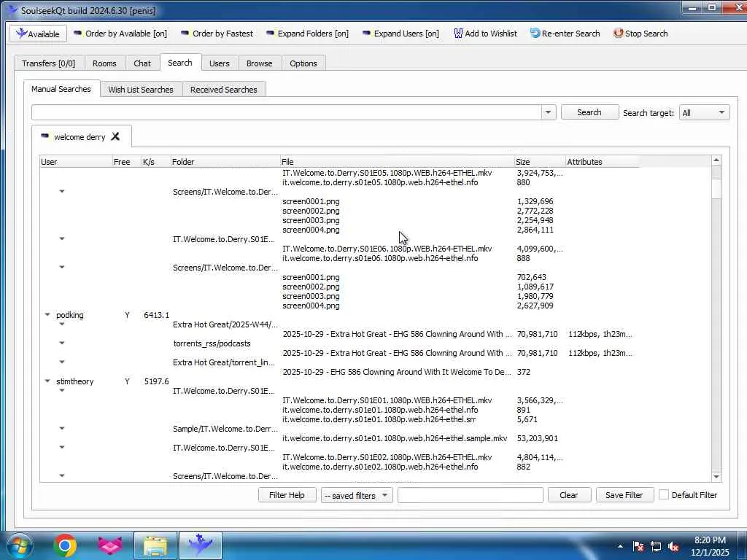Screen dimensions: 747x560
Task: Collapse the podking user node
Action: pyautogui.click(x=47, y=315)
